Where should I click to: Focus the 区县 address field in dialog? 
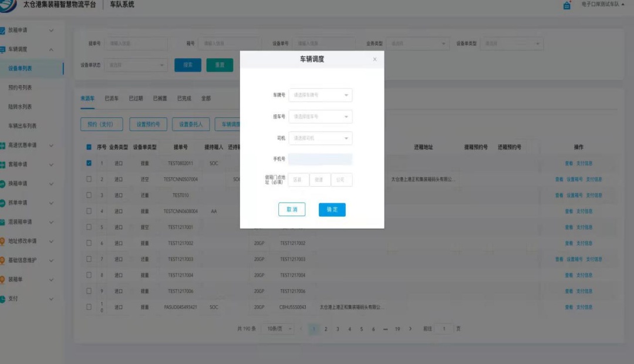tap(298, 180)
